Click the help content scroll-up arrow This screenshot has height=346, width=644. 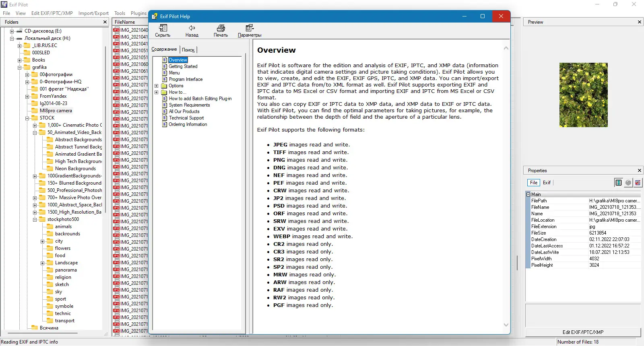pos(506,48)
